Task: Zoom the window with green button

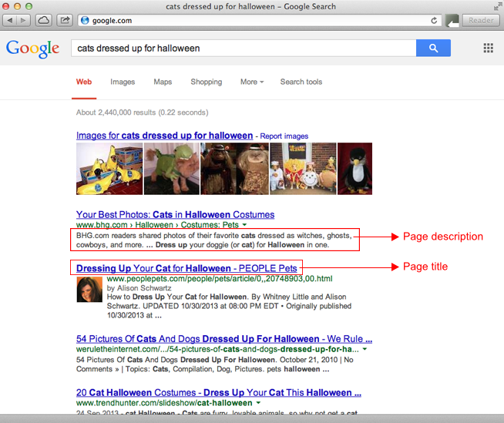Action: coord(29,6)
